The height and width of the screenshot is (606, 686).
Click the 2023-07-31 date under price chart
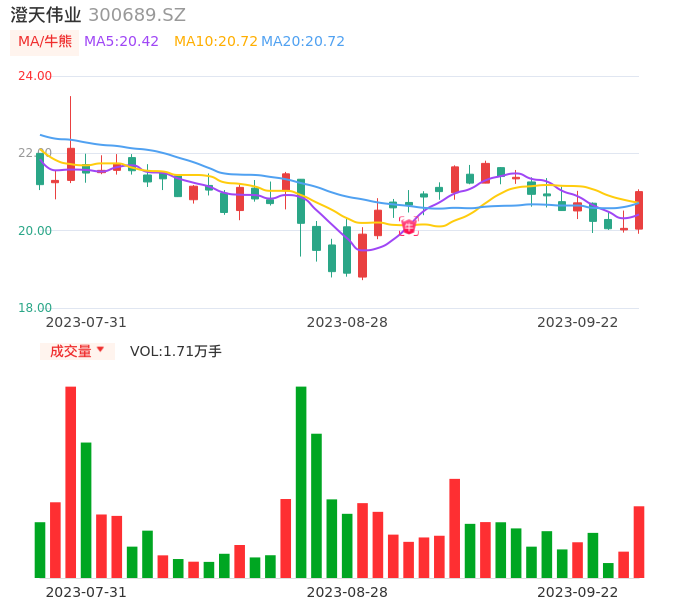coord(86,322)
